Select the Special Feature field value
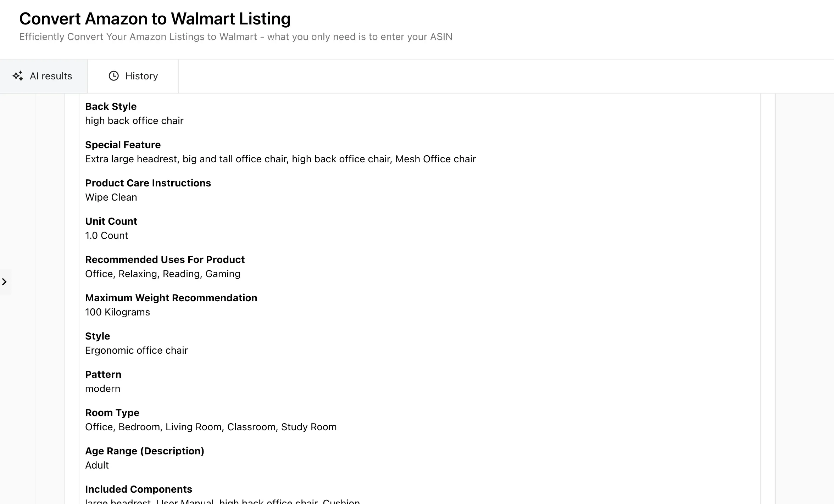The image size is (834, 504). (x=280, y=159)
